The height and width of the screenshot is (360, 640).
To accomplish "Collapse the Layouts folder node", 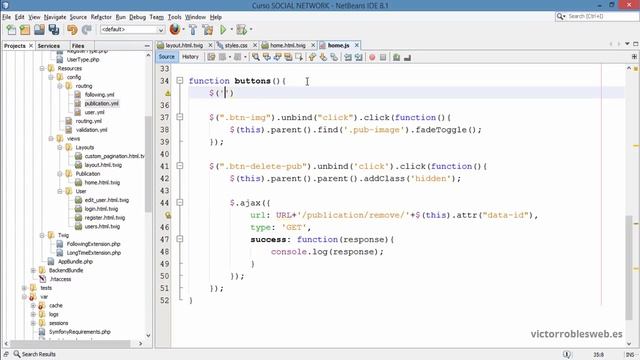I will 60,147.
